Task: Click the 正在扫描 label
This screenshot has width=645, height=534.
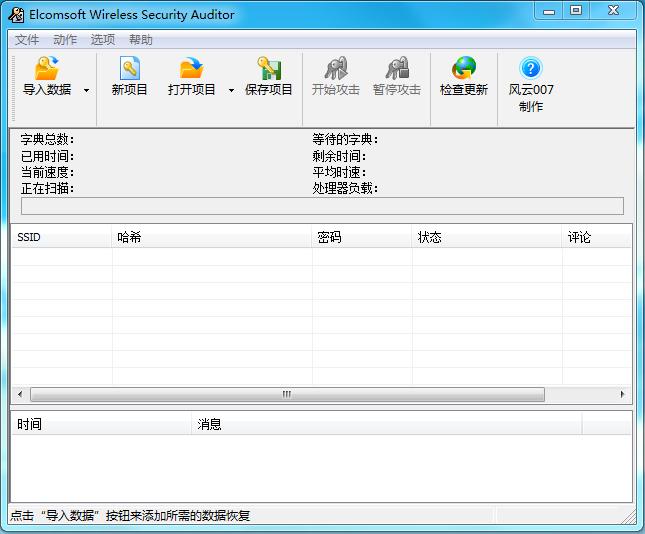Action: click(48, 188)
